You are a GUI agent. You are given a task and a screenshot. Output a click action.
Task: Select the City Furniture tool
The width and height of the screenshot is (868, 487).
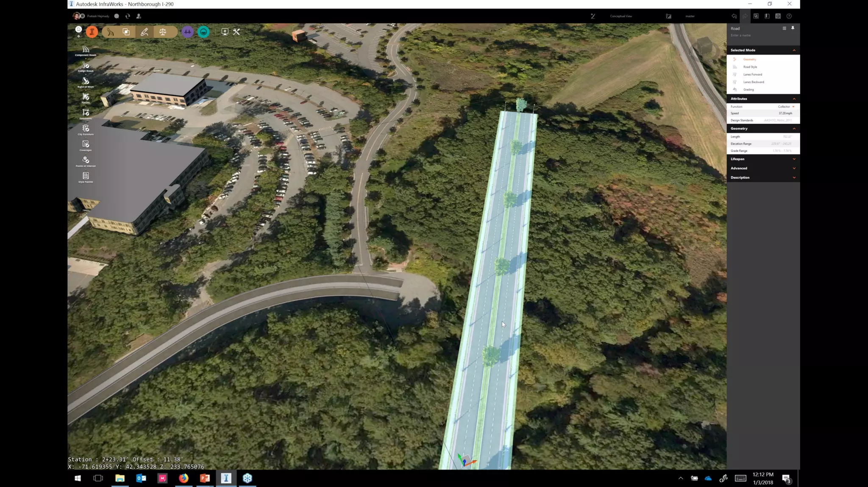pyautogui.click(x=86, y=130)
